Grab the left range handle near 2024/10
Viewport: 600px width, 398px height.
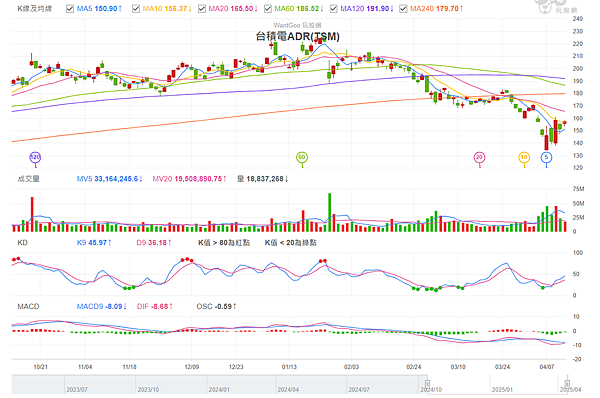tap(427, 384)
